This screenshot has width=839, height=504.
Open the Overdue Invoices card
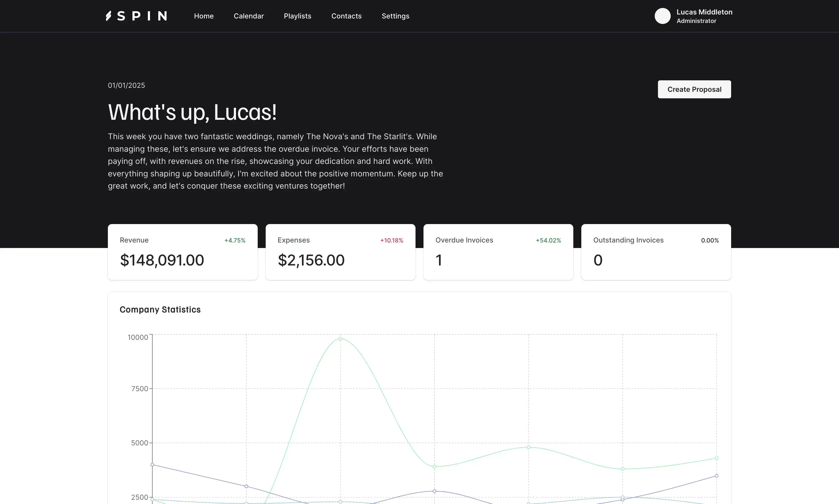click(x=498, y=252)
